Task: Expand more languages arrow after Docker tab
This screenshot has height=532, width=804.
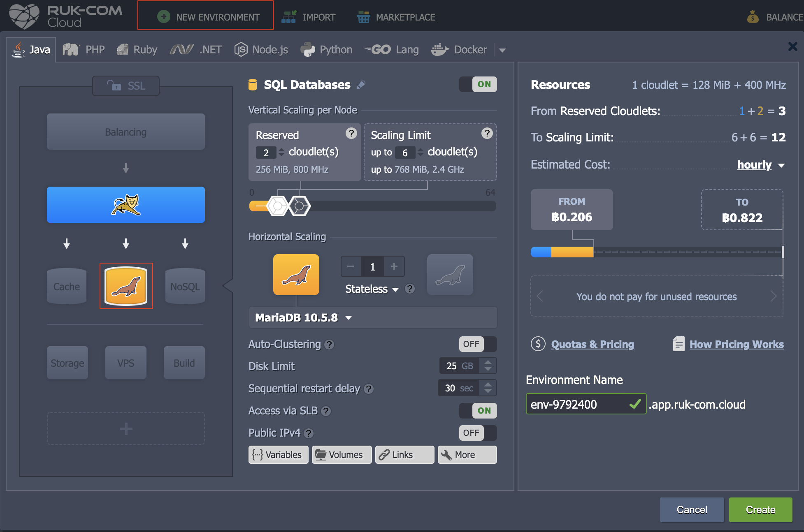Action: 502,50
